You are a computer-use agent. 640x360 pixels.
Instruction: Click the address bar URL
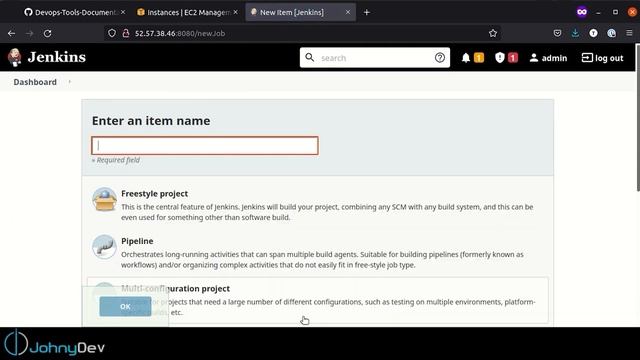(x=180, y=33)
